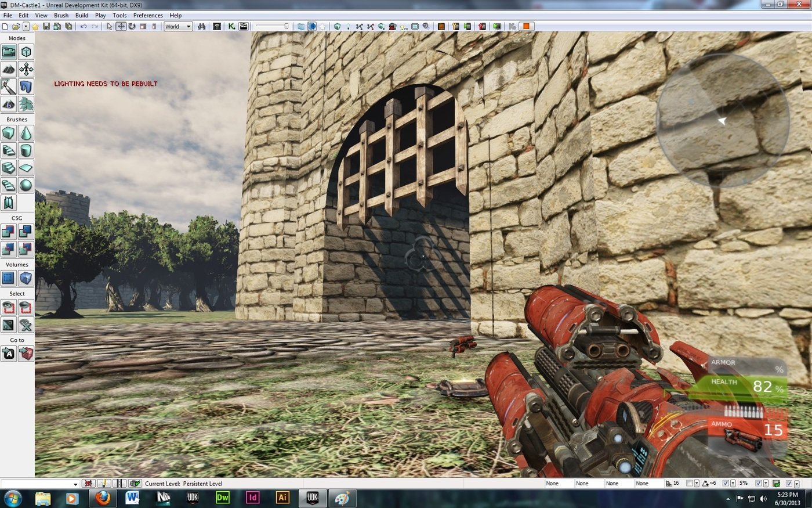Open the World coordinate system dropdown
This screenshot has height=508, width=812.
[177, 27]
